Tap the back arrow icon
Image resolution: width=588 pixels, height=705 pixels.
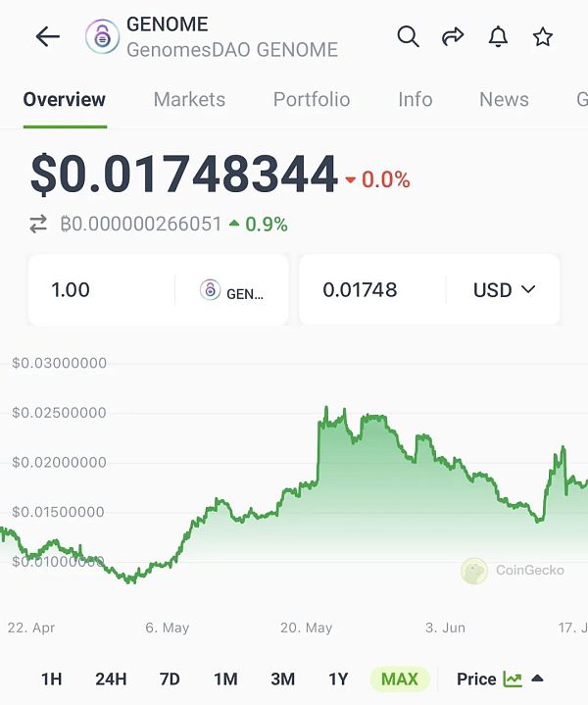[47, 37]
